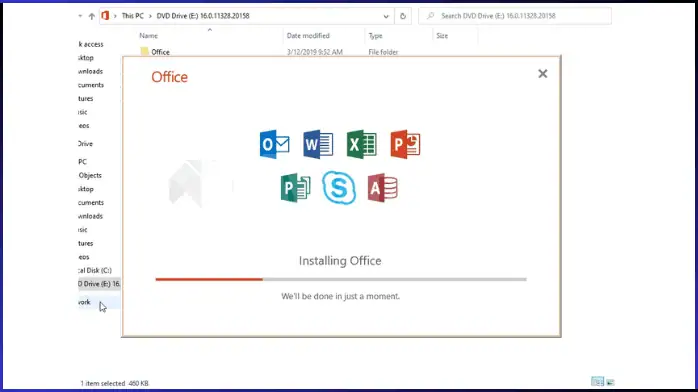Refresh the current folder view

[403, 16]
